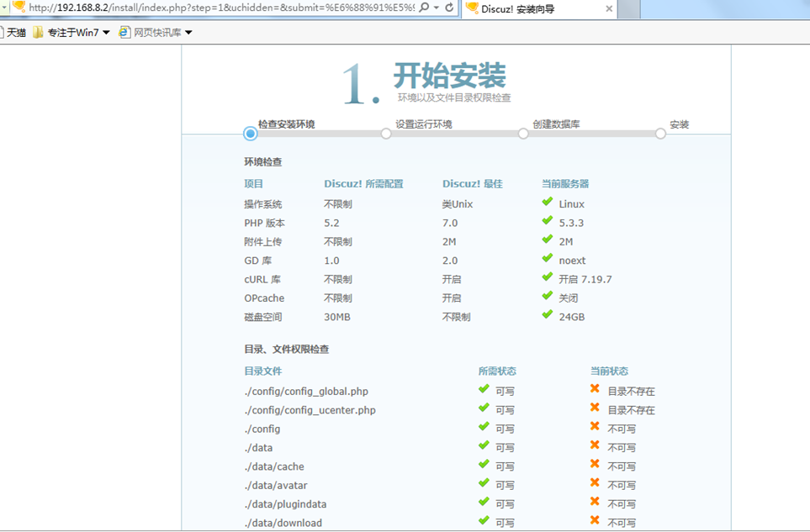Click the green check in config_ucenter.php row
The width and height of the screenshot is (810, 532).
coord(484,408)
